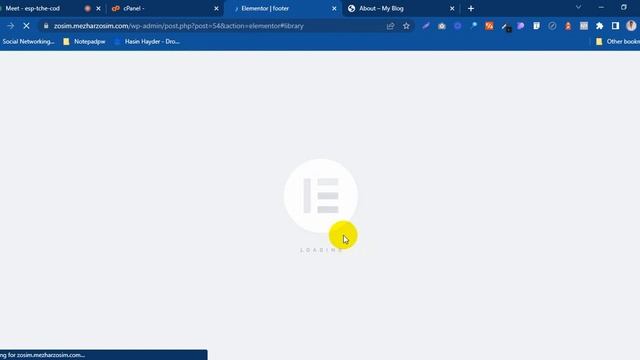Screen dimensions: 640x360
Task: Share this page icon
Action: coord(390,26)
